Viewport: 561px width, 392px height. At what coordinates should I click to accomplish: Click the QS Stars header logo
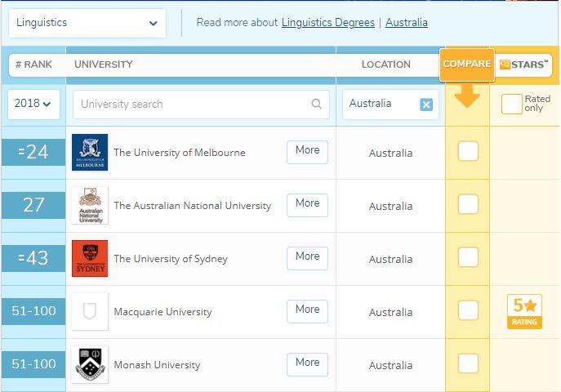click(x=523, y=65)
